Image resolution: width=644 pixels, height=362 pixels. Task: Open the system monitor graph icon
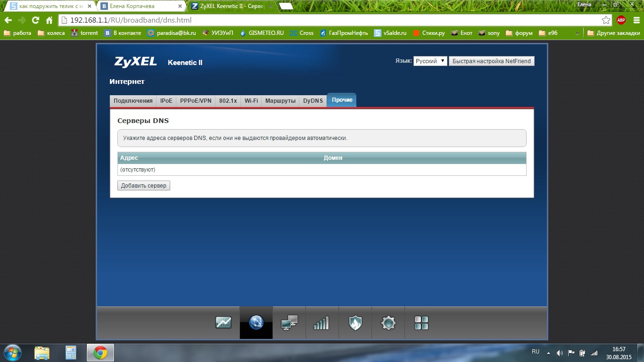(223, 323)
